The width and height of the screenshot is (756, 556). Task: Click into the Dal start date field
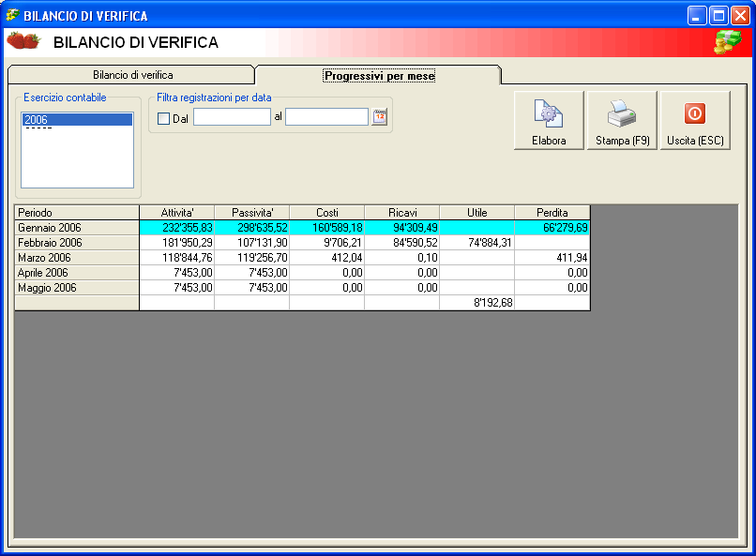232,116
